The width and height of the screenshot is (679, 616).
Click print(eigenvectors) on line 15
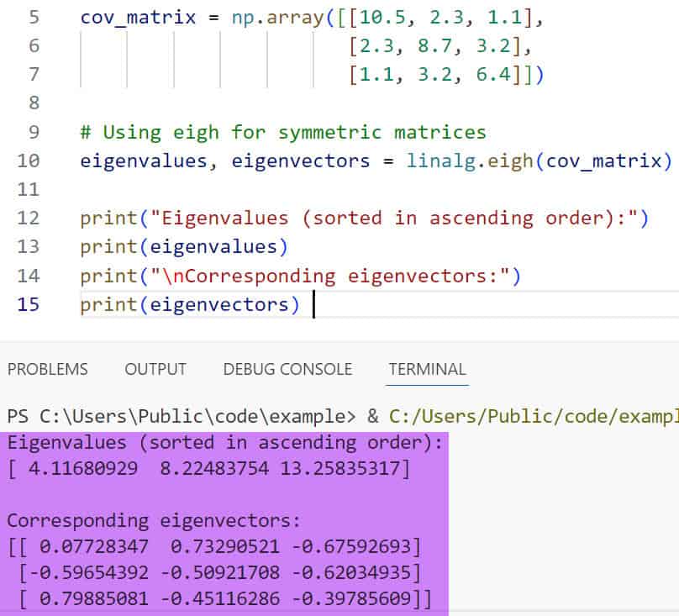point(190,304)
